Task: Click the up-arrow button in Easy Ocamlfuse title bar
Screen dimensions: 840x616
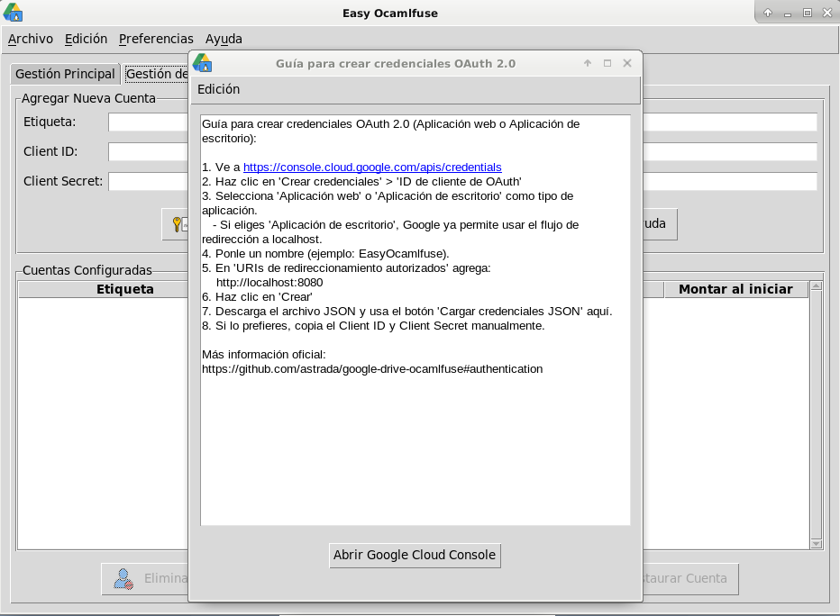Action: click(768, 13)
